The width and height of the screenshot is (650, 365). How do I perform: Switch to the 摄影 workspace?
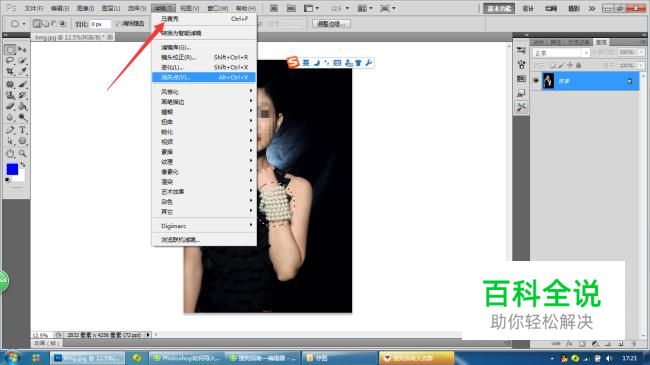point(574,8)
